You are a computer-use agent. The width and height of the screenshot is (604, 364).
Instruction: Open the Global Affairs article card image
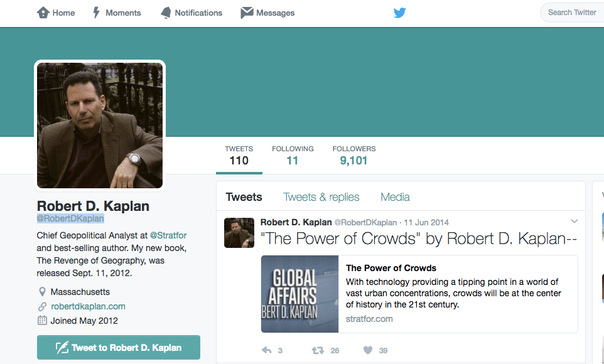click(x=299, y=294)
